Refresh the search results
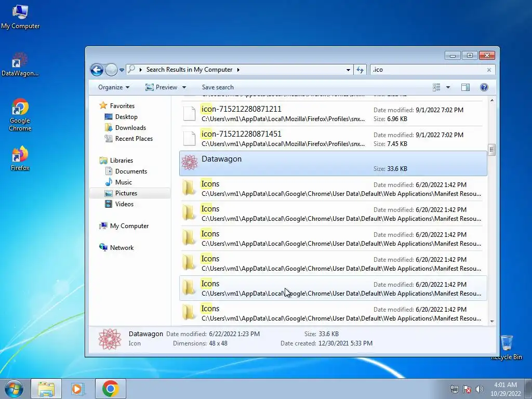 pos(360,70)
